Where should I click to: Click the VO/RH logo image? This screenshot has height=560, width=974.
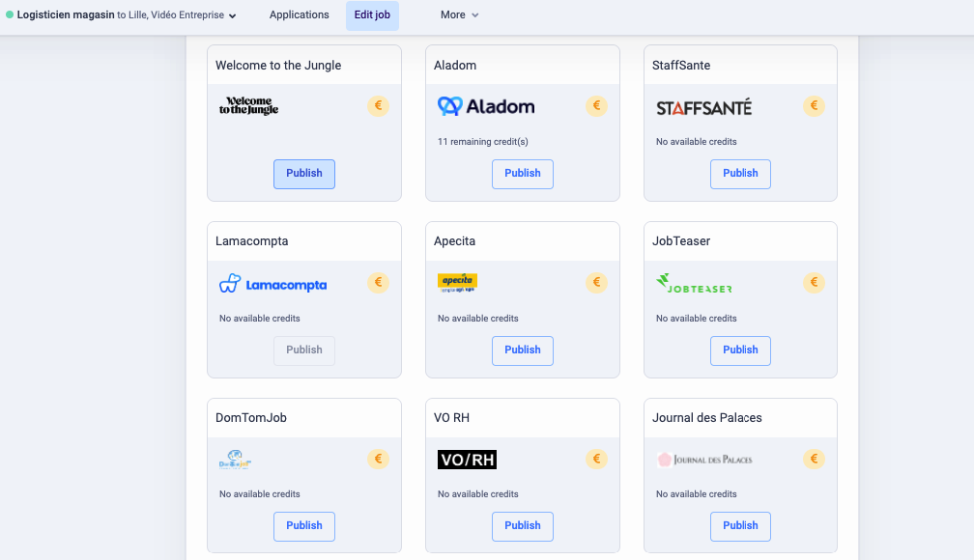coord(467,460)
